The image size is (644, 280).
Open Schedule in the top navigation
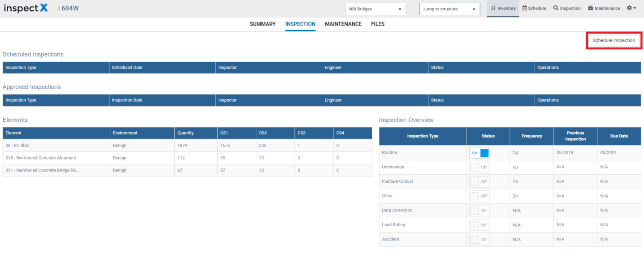534,8
